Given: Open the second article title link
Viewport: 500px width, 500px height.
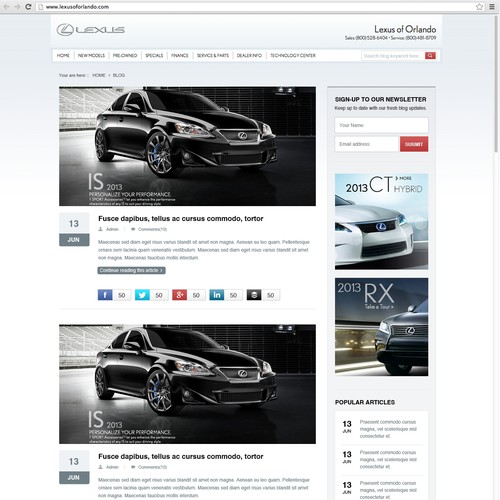Looking at the screenshot, I should tap(181, 456).
